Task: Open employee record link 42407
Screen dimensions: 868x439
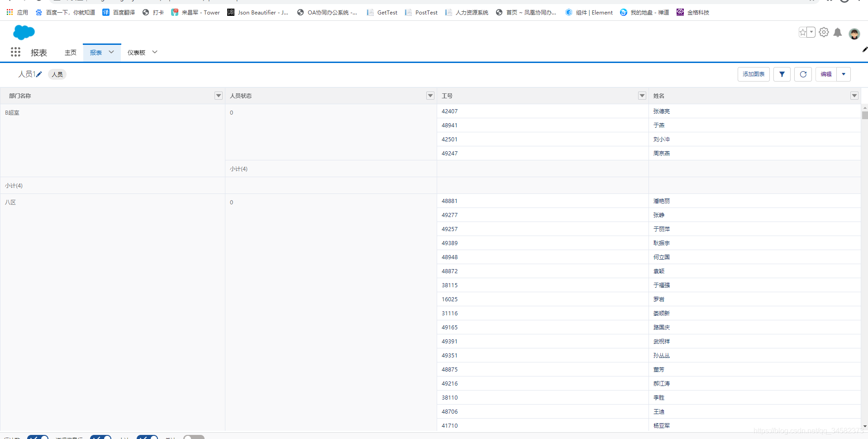Action: coord(449,111)
